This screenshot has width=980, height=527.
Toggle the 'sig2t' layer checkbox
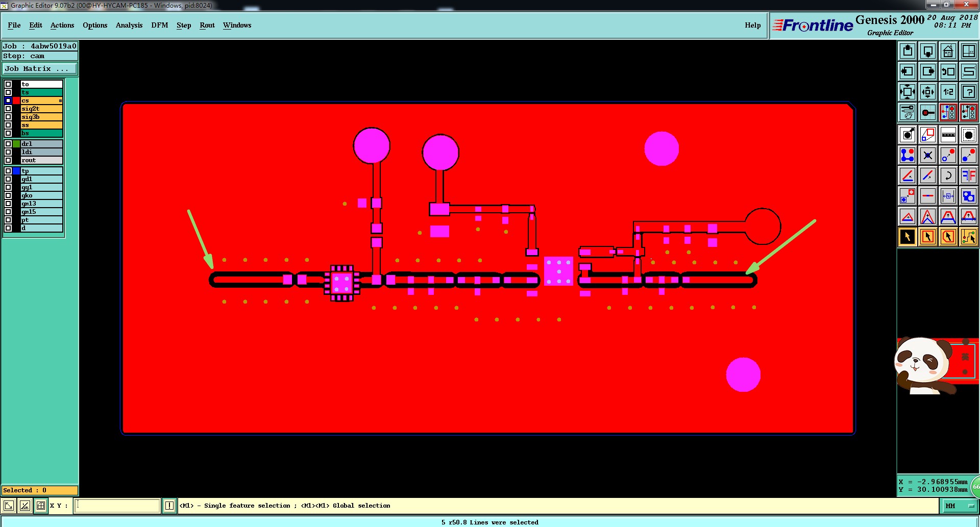[8, 109]
